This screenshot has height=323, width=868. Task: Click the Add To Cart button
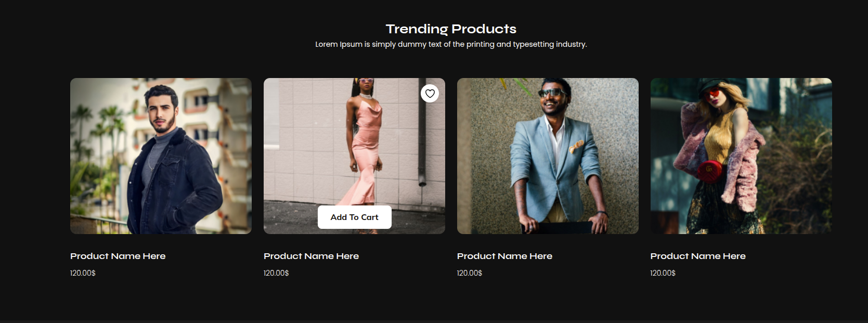[355, 217]
